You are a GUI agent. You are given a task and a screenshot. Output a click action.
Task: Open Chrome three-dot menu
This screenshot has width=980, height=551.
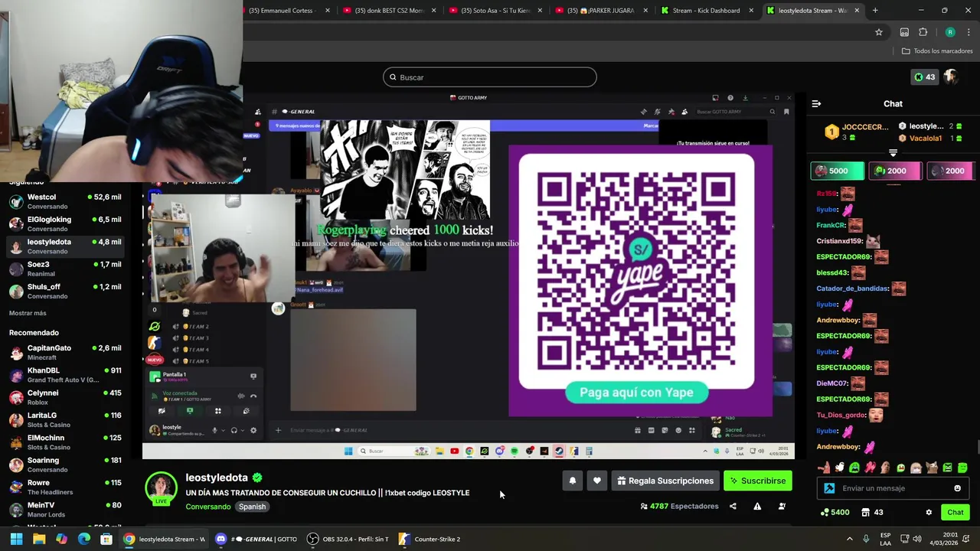[969, 32]
